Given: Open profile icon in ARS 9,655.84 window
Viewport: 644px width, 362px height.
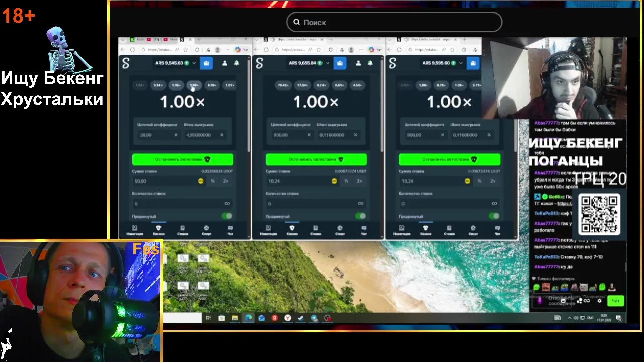Looking at the screenshot, I should (x=358, y=63).
